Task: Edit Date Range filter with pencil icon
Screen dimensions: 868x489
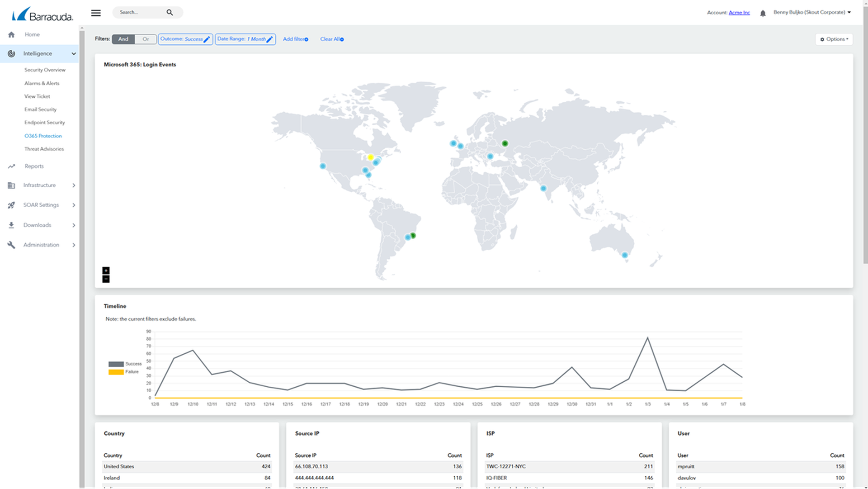Action: point(269,39)
